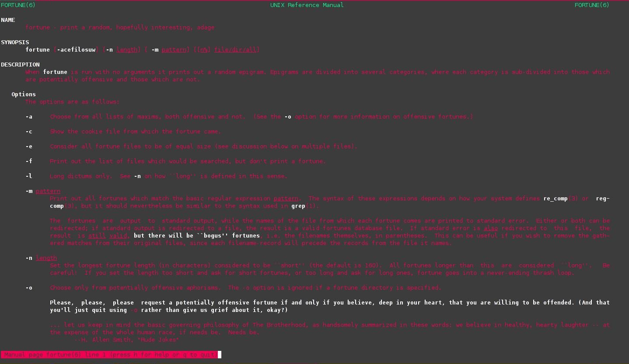Image resolution: width=629 pixels, height=364 pixels.
Task: Click the NAME section heading
Action: pos(8,20)
